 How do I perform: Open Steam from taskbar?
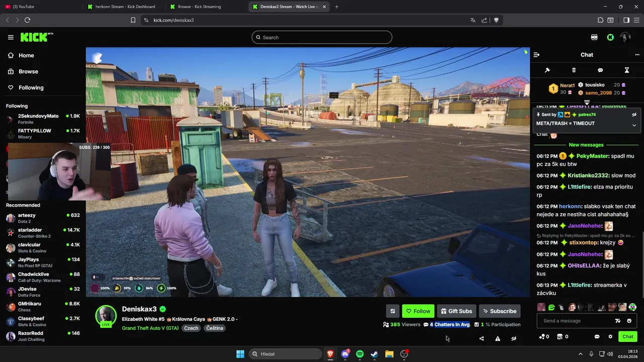point(374,354)
